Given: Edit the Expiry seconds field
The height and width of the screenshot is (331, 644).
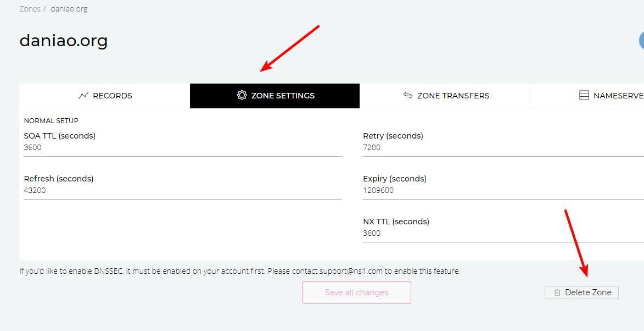Looking at the screenshot, I should tap(503, 190).
